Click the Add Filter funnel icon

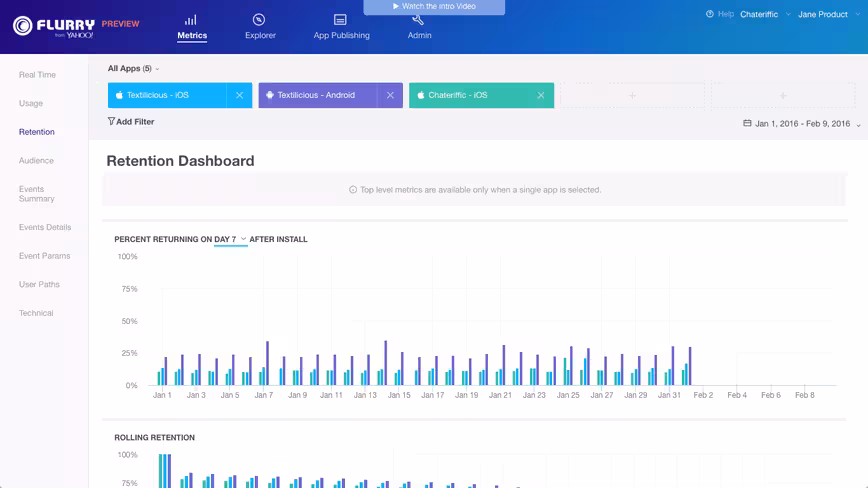coord(111,121)
